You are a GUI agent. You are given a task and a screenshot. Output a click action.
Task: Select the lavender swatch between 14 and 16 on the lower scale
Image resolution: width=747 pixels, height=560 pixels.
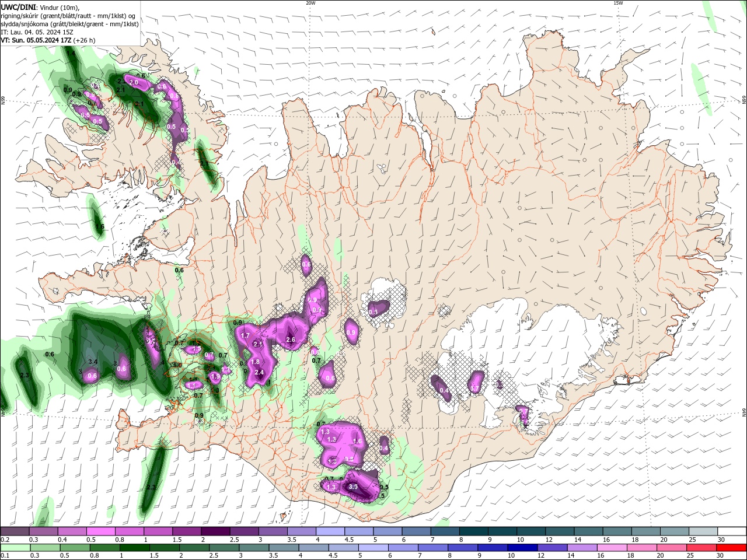[x=582, y=548]
